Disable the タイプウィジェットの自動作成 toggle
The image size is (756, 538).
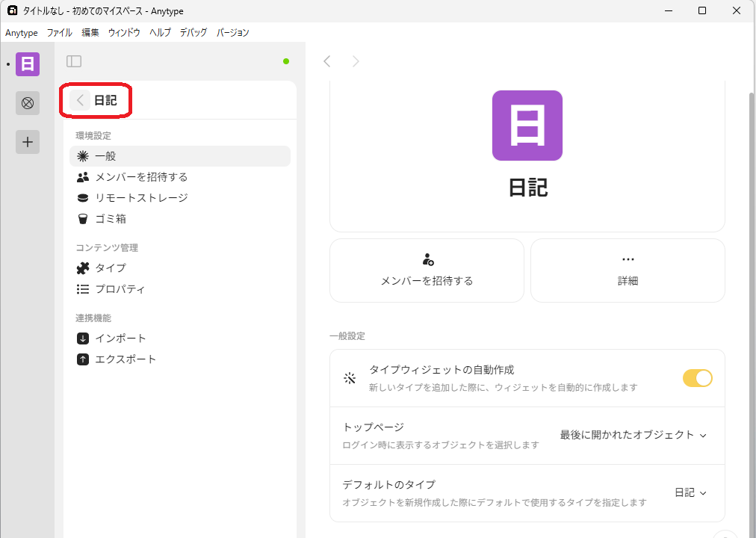tap(697, 378)
